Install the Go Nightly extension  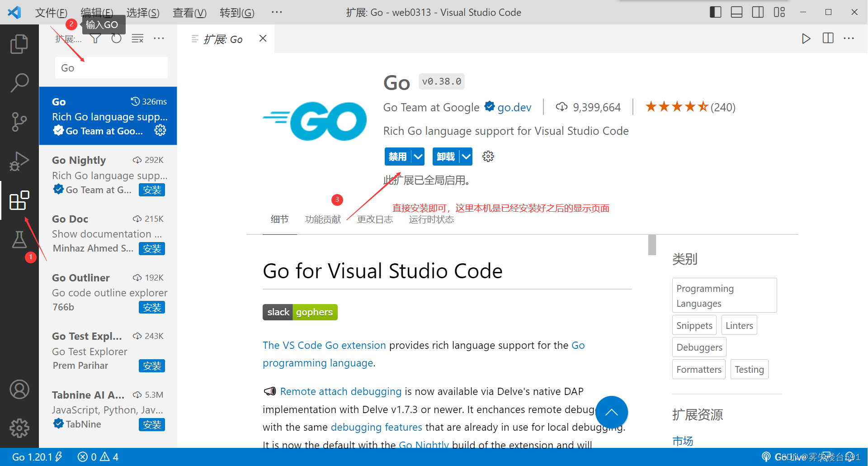152,190
